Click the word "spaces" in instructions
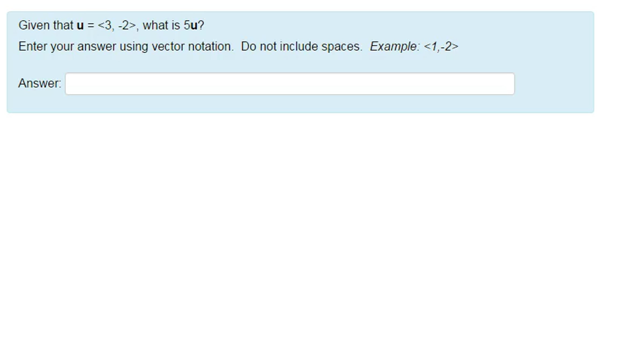Screen dimensions: 644x362 click(341, 46)
